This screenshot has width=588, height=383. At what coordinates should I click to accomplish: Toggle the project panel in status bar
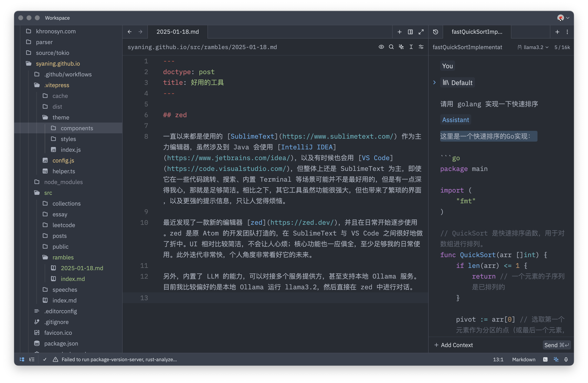pyautogui.click(x=22, y=359)
